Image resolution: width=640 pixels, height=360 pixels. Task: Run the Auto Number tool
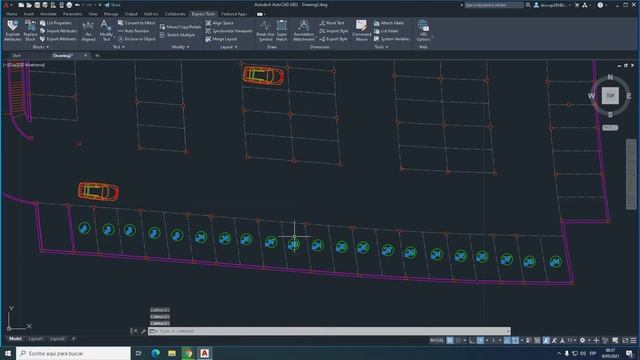coord(134,31)
